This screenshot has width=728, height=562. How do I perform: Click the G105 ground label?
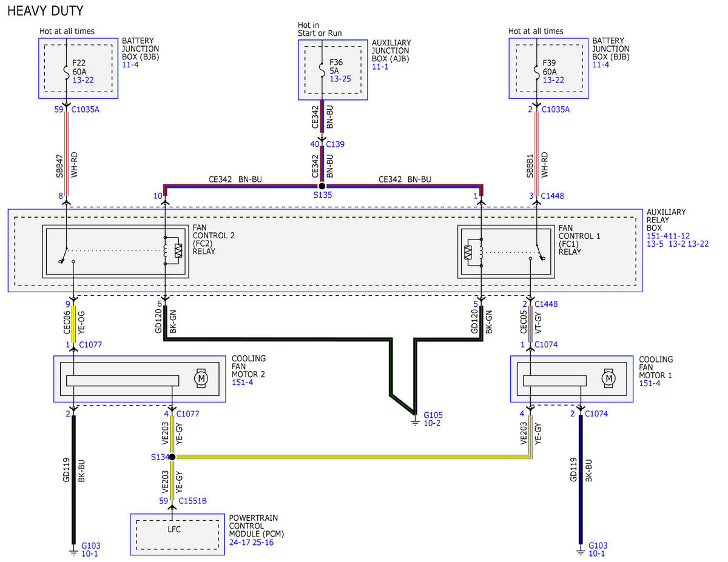coord(433,415)
